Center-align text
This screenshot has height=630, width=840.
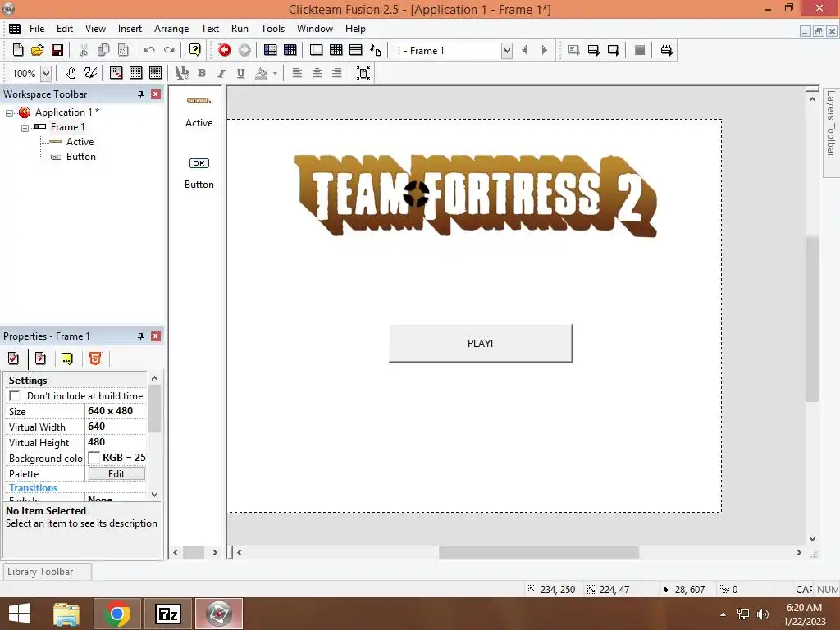(317, 73)
